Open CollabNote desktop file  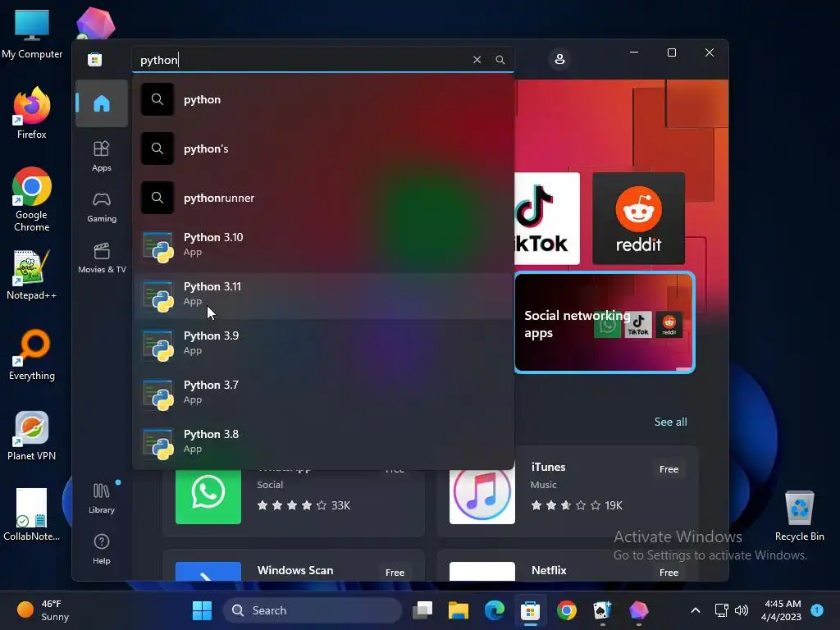click(32, 515)
